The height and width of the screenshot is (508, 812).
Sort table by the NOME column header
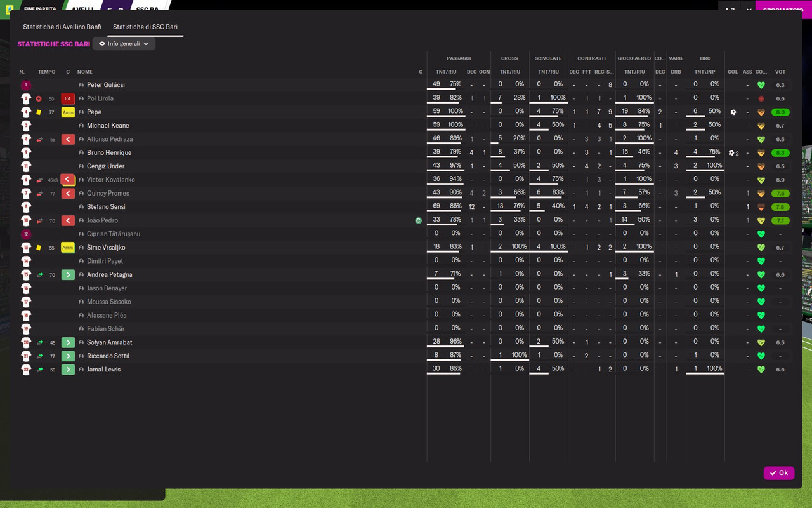click(x=85, y=72)
